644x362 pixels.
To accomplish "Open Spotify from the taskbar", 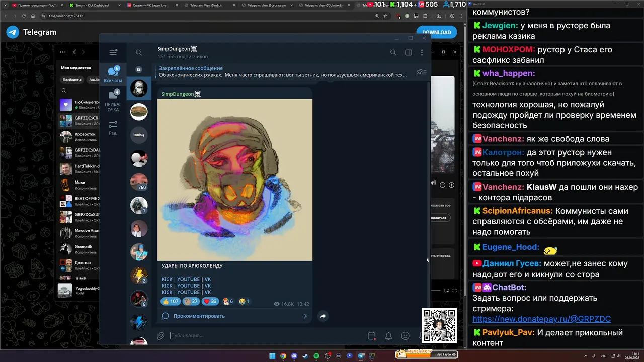I will 316,356.
